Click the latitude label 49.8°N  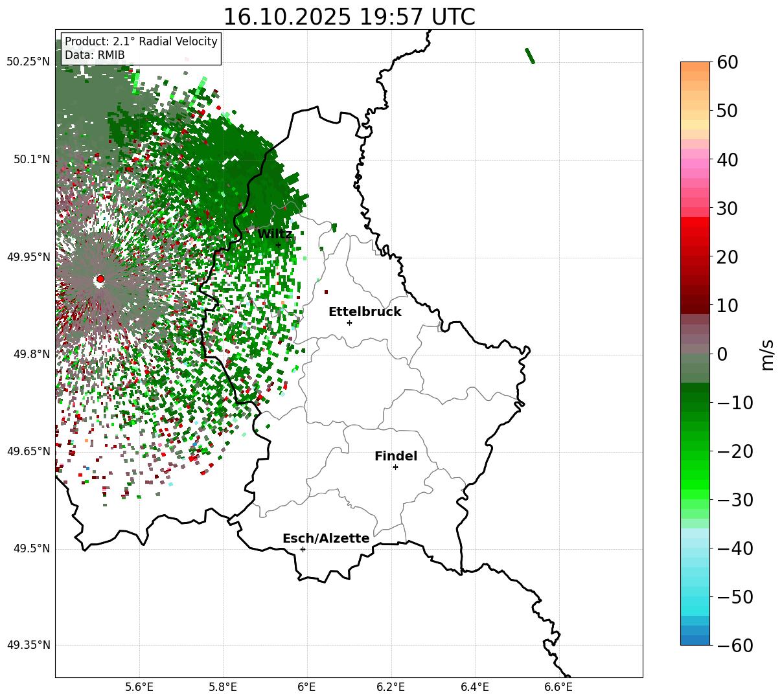[x=31, y=354]
